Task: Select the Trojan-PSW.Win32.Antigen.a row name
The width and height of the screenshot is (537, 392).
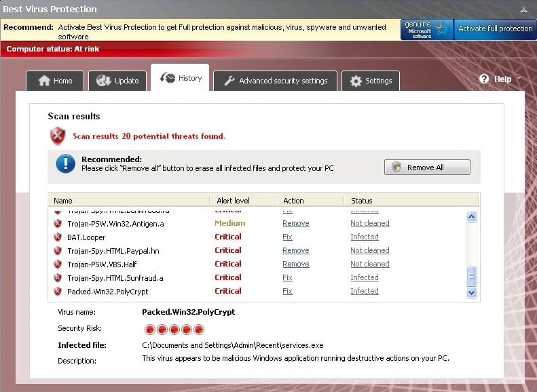Action: tap(116, 224)
